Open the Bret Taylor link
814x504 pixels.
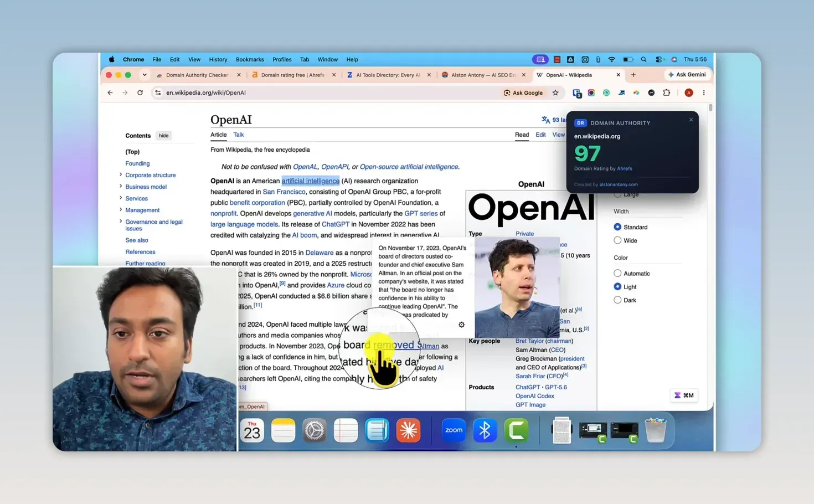(529, 341)
